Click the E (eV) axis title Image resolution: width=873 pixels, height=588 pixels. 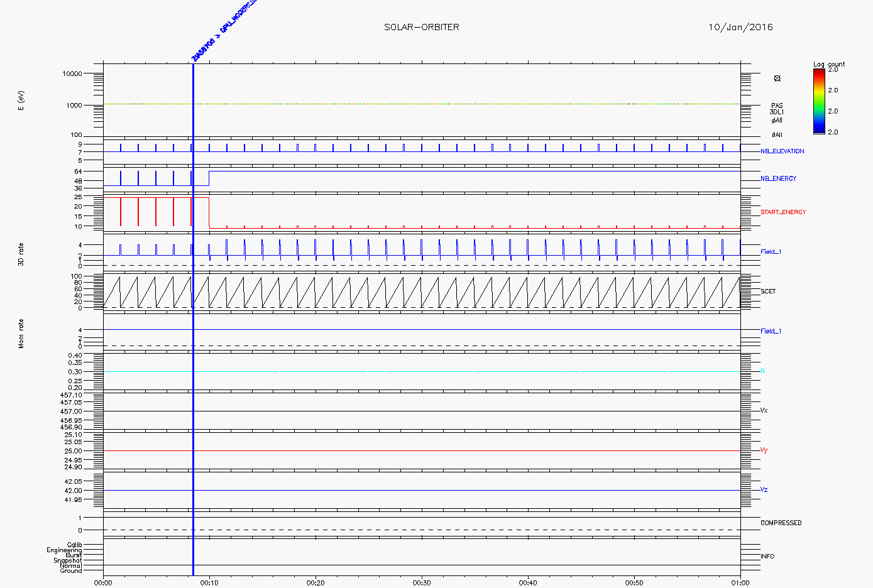click(x=21, y=101)
